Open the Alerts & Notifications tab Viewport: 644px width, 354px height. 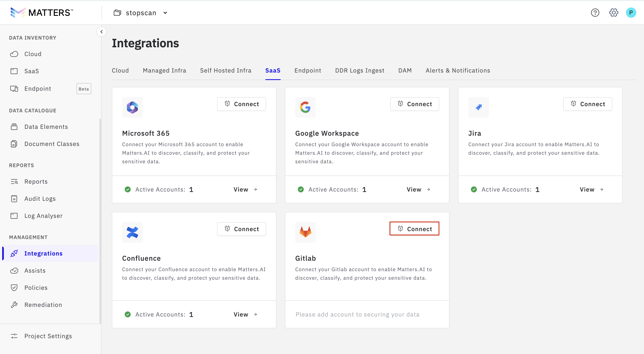click(458, 70)
